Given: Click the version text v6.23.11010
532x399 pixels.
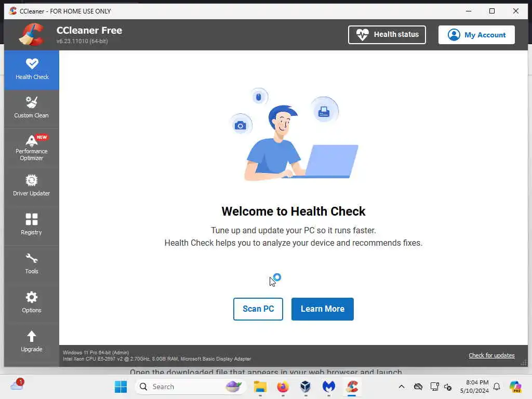Looking at the screenshot, I should [82, 41].
